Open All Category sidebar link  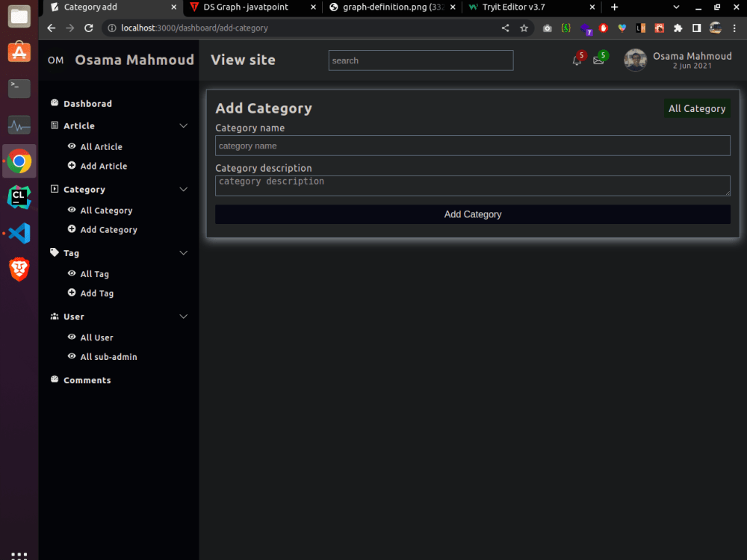coord(106,210)
